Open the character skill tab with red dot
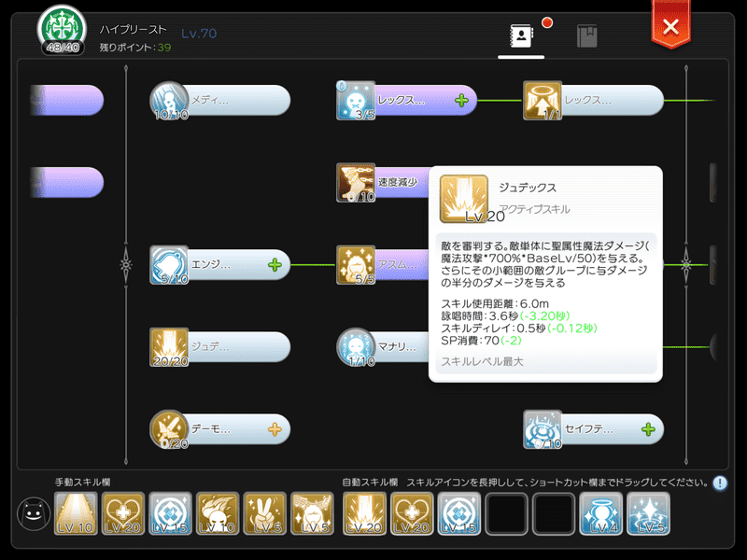Viewport: 747px width, 560px height. click(x=522, y=35)
